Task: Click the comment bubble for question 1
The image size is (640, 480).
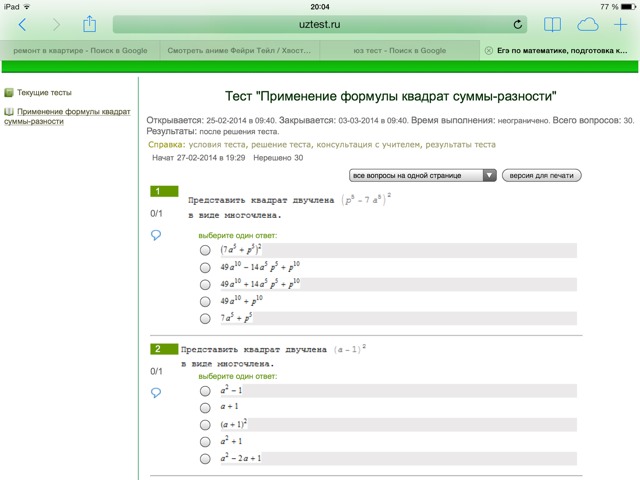Action: (x=156, y=235)
